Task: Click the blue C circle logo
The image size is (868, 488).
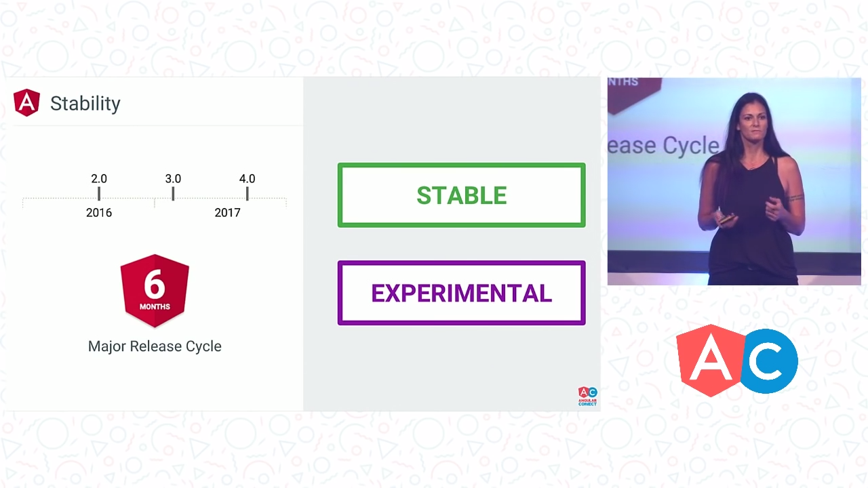Action: (x=770, y=361)
